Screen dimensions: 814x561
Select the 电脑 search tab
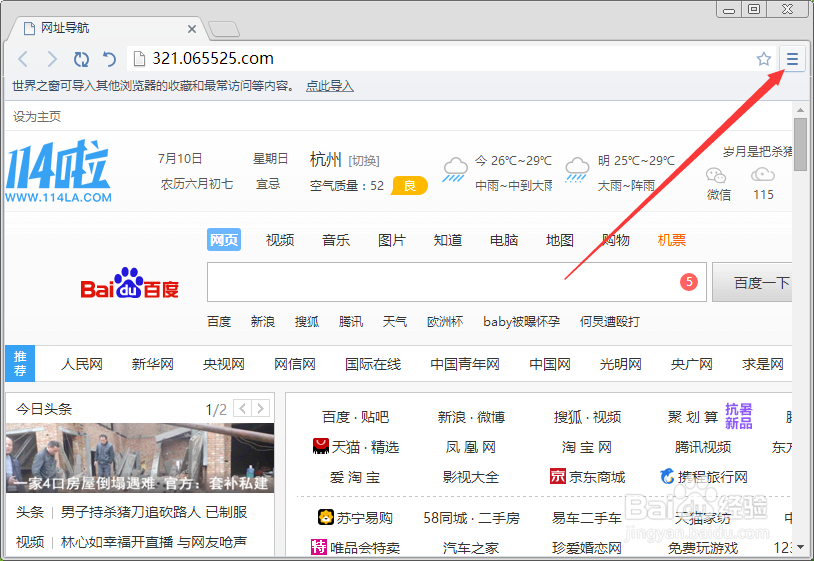[504, 240]
